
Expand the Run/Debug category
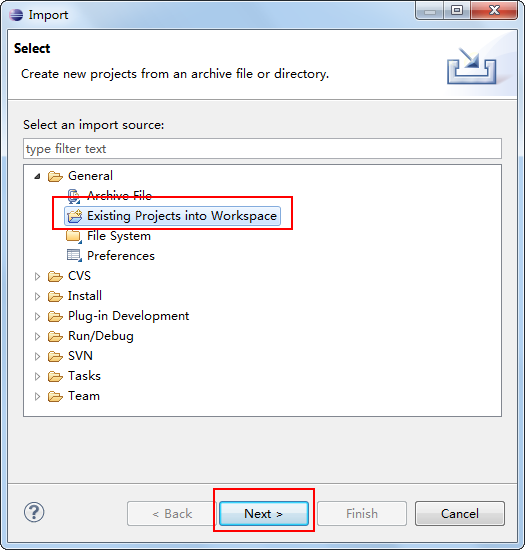click(37, 336)
